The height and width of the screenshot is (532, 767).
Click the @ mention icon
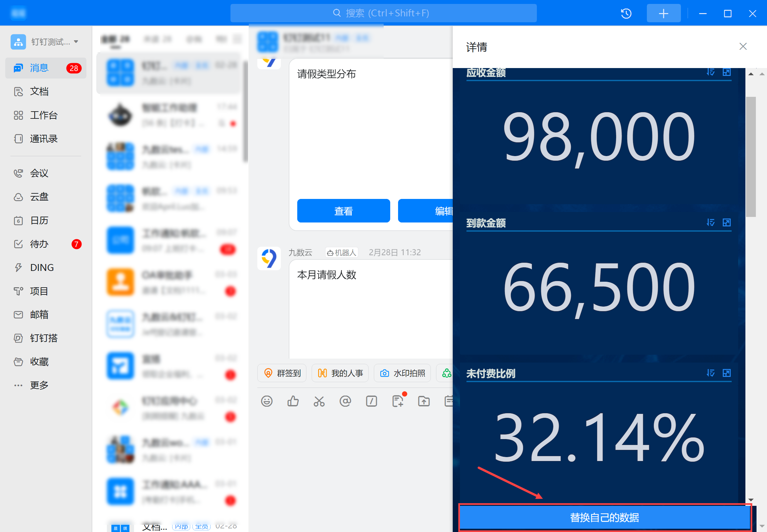(x=345, y=401)
